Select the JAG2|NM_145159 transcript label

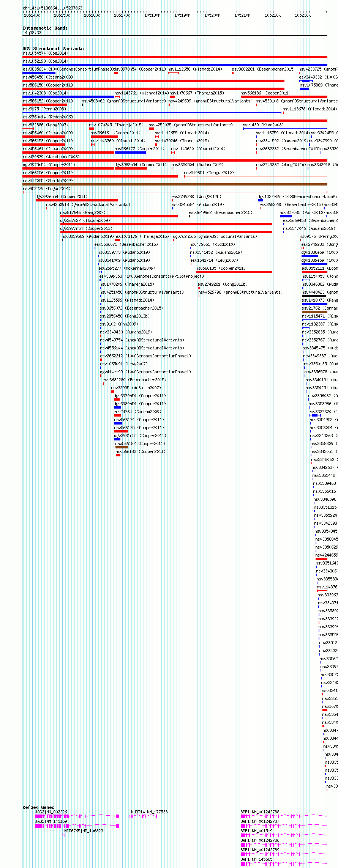click(51, 821)
